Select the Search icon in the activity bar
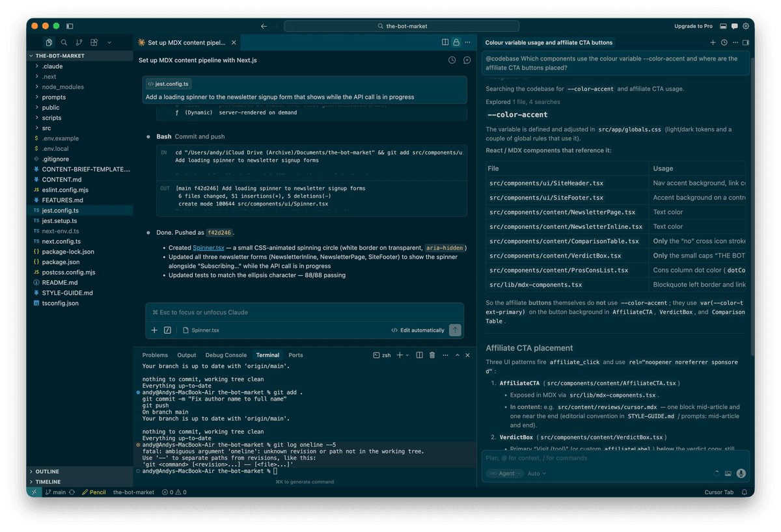This screenshot has width=781, height=532. click(x=64, y=42)
